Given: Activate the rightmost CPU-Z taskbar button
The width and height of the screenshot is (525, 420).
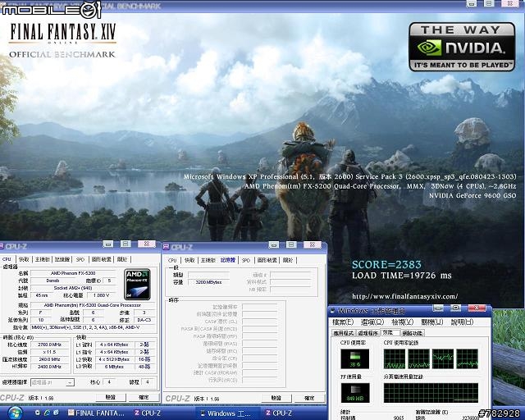Looking at the screenshot, I should (x=279, y=413).
